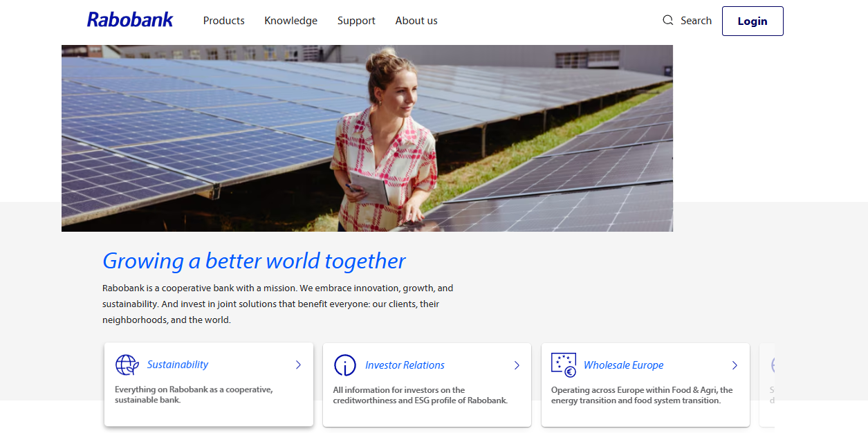Click the "Growing a better world together" heading
This screenshot has width=868, height=433.
point(254,261)
